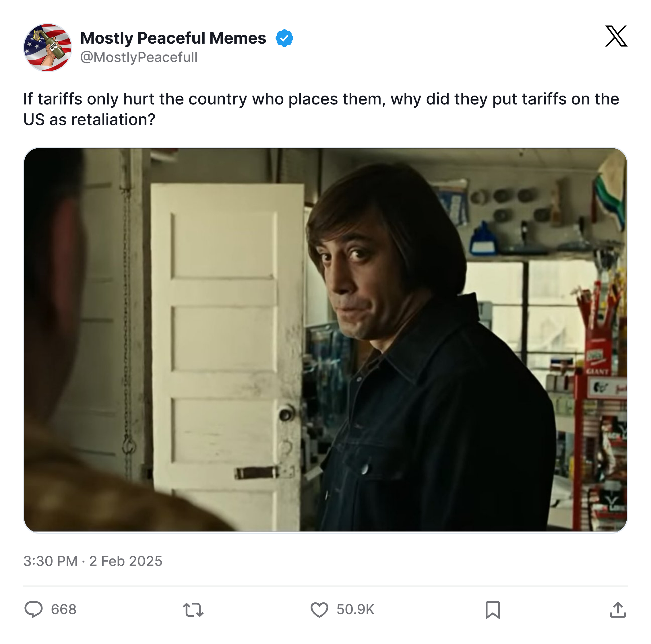This screenshot has width=651, height=644.
Task: Click the tweet text about tariffs
Action: [x=321, y=109]
